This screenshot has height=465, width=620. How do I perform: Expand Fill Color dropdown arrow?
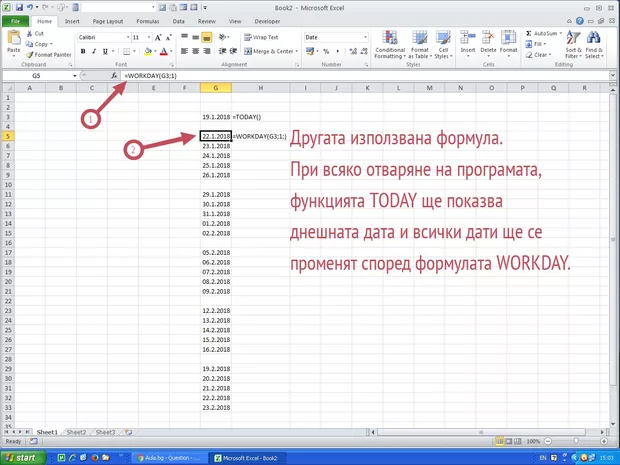click(155, 51)
